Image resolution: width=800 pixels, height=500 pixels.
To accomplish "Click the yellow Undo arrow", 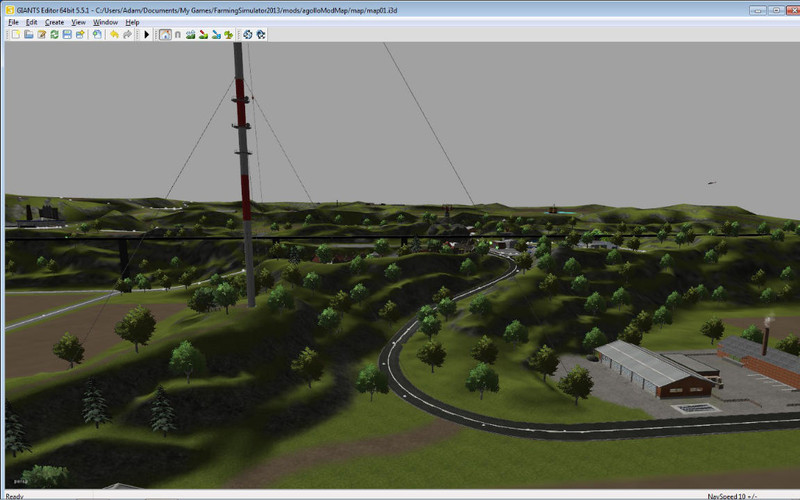I will point(114,34).
